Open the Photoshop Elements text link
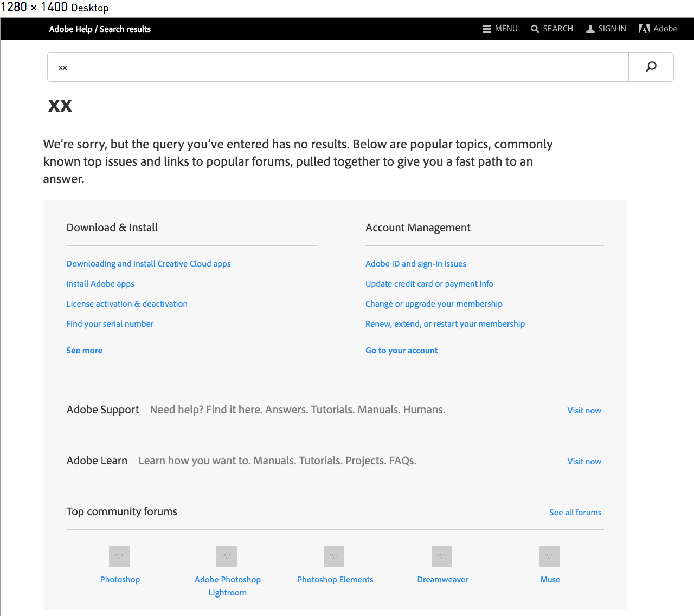The height and width of the screenshot is (616, 694). tap(335, 580)
